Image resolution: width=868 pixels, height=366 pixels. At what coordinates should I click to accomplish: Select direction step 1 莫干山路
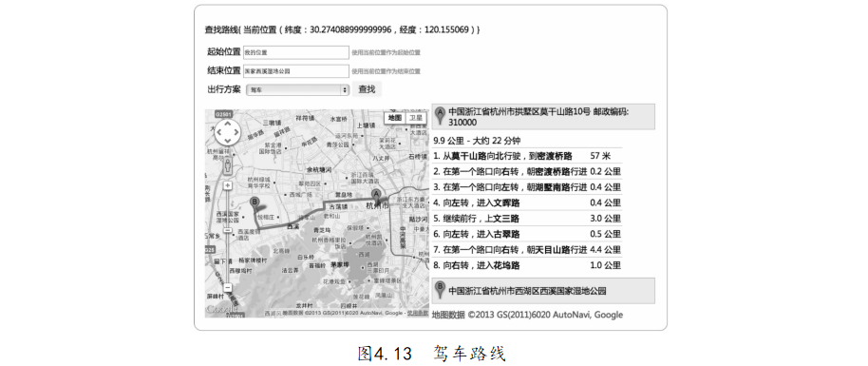coord(527,156)
